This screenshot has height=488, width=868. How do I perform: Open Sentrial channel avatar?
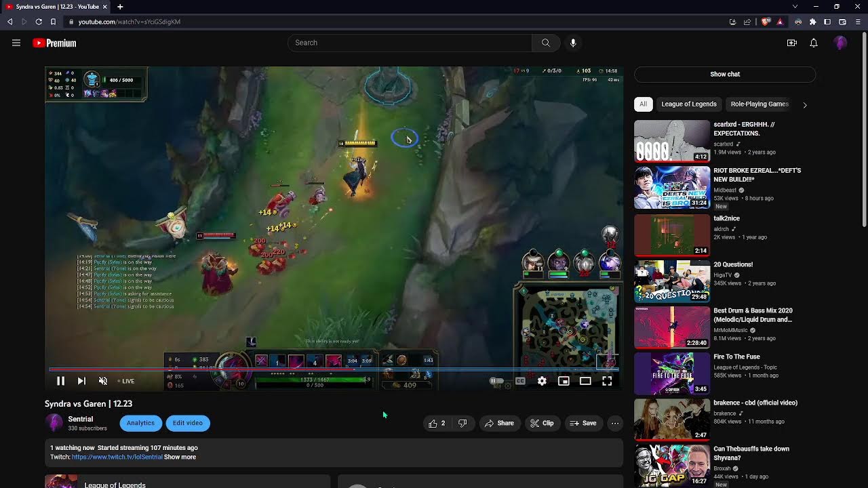pyautogui.click(x=54, y=423)
